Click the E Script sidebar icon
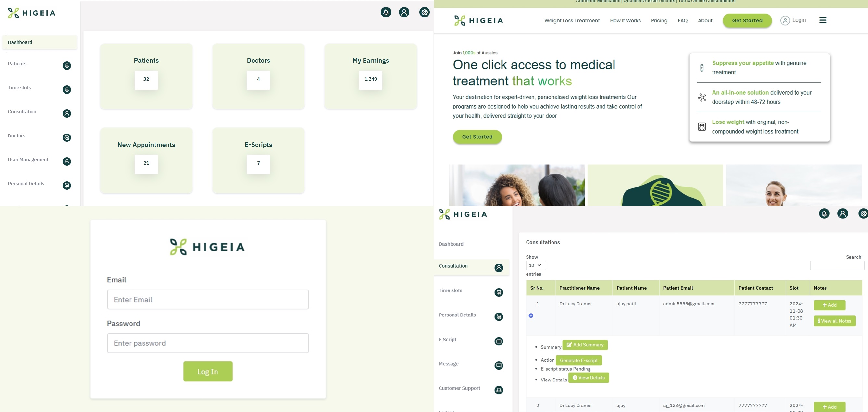The image size is (868, 412). tap(499, 341)
